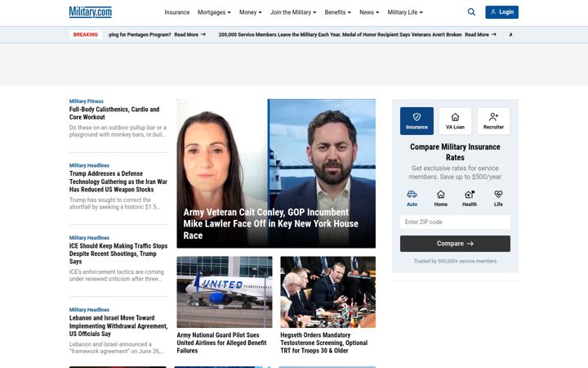Pick the Home insurance icon
Viewport: 588px width, 368px height.
coord(441,198)
